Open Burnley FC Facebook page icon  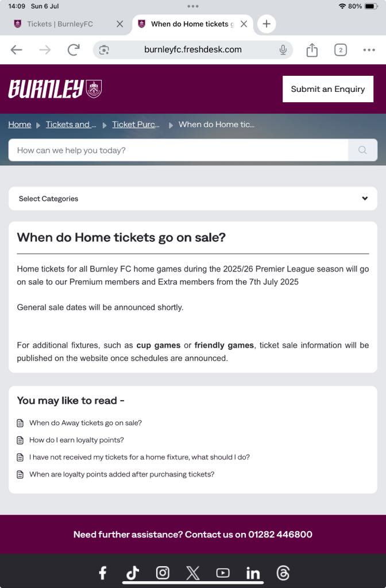coord(103,572)
